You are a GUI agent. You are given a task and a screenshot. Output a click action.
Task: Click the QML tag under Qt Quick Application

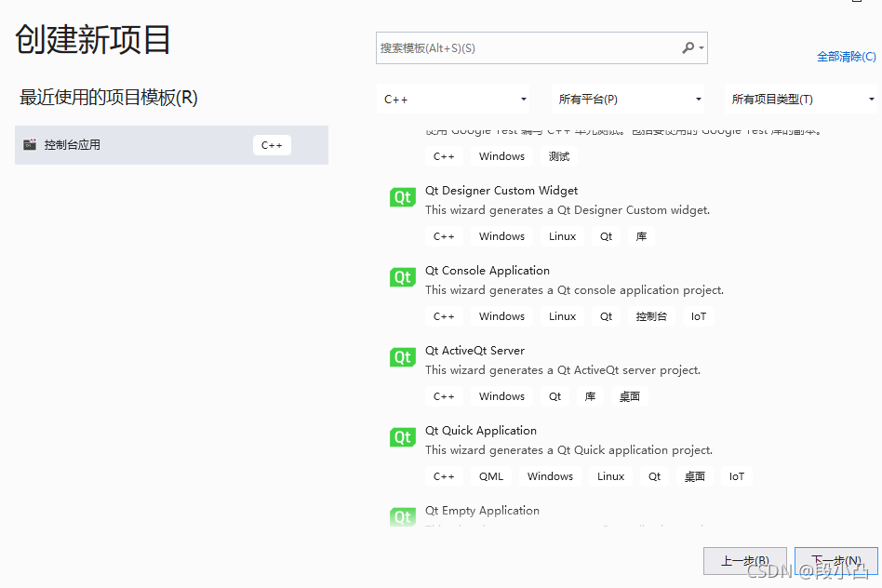491,476
